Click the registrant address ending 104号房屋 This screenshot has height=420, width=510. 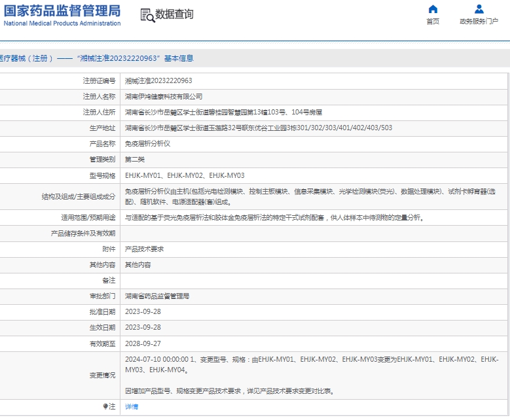(223, 113)
